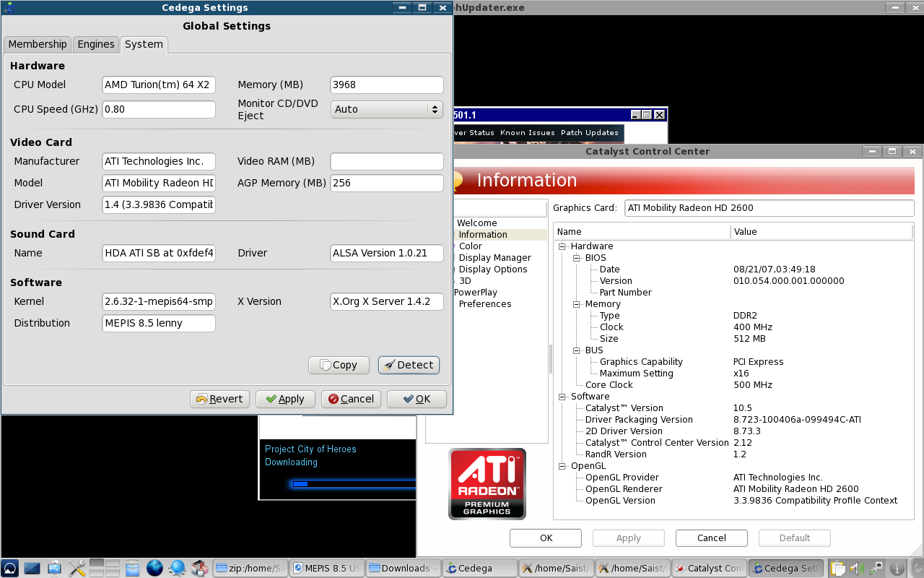Click the Name column header
Screen dimensions: 924x578
(642, 232)
